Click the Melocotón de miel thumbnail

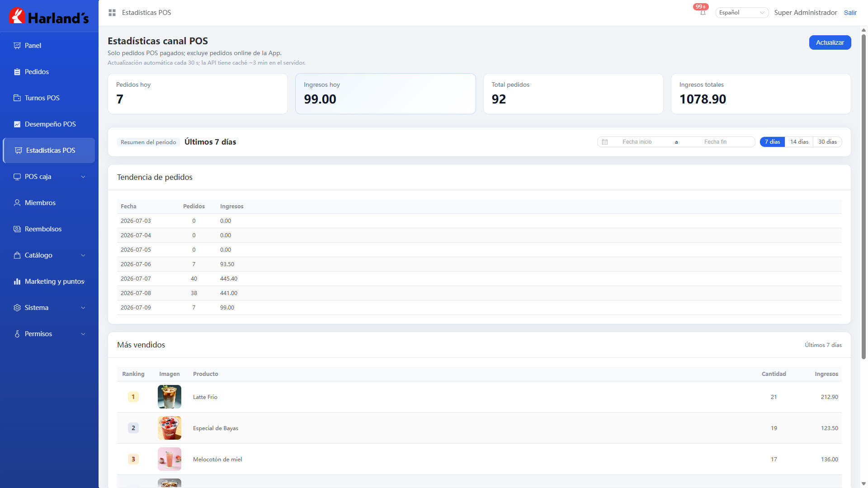[x=170, y=459]
